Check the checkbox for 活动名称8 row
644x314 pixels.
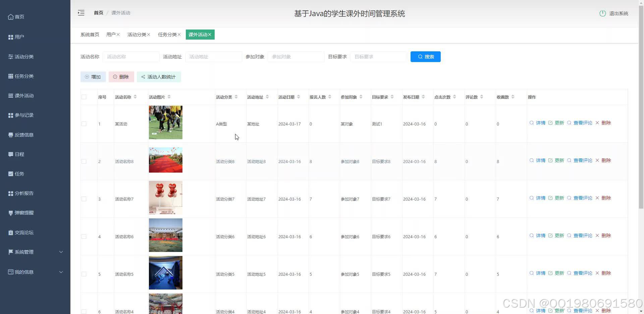click(84, 161)
